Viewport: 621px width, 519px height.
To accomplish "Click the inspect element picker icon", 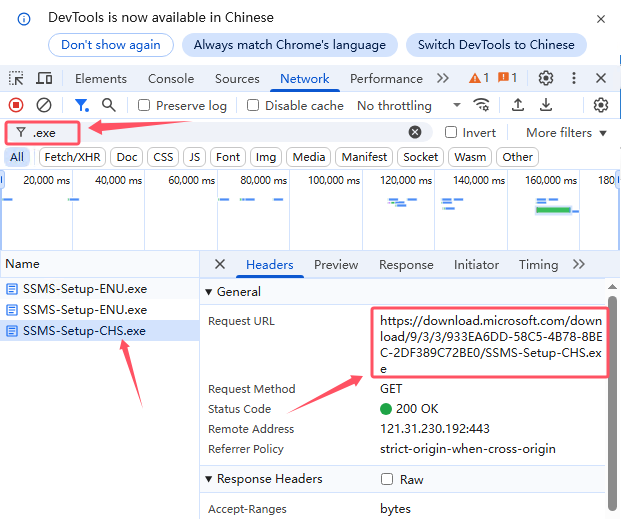I will [x=17, y=79].
